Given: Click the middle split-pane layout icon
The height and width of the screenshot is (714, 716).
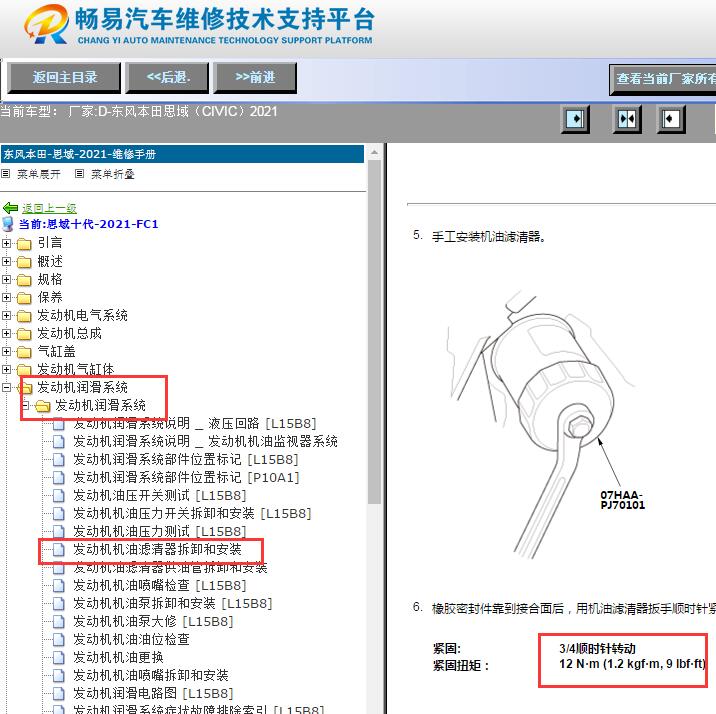Looking at the screenshot, I should (627, 119).
